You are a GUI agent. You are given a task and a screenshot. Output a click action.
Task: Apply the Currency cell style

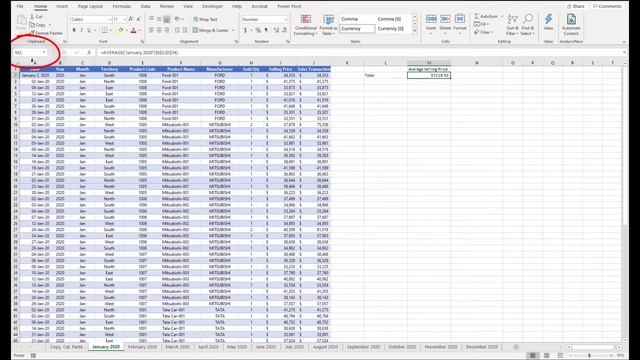[357, 29]
